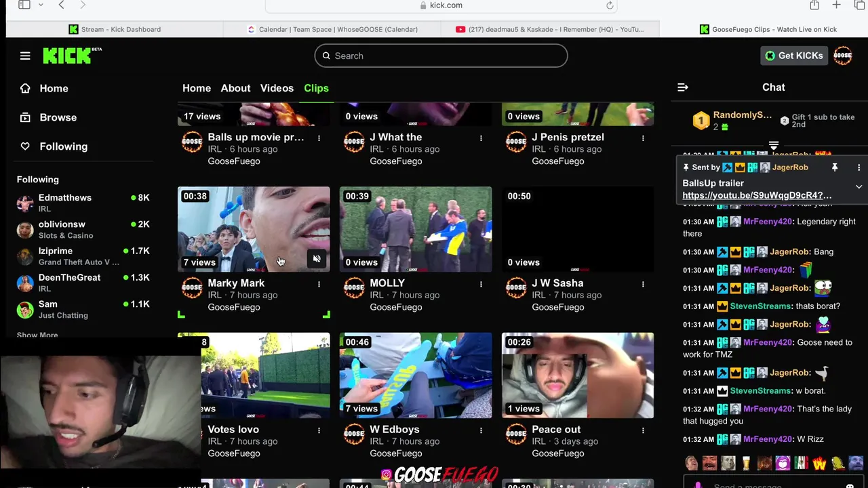Open options menu for J Penis pretzel clip
Image resolution: width=868 pixels, height=488 pixels.
[x=643, y=138]
